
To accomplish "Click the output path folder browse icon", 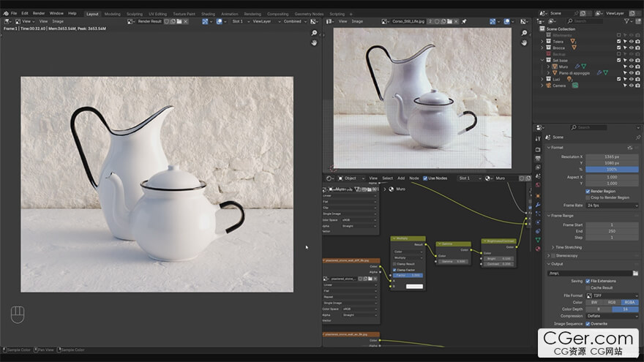I will (x=635, y=273).
